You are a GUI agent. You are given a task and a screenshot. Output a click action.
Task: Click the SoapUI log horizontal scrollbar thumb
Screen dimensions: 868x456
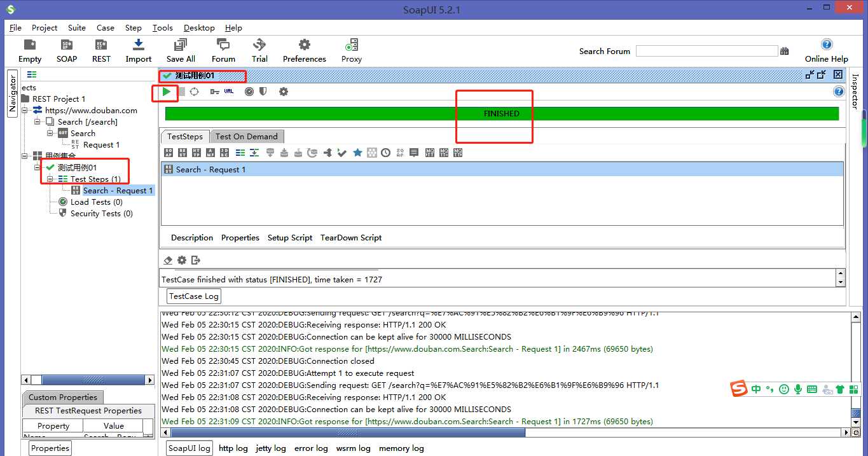[347, 432]
